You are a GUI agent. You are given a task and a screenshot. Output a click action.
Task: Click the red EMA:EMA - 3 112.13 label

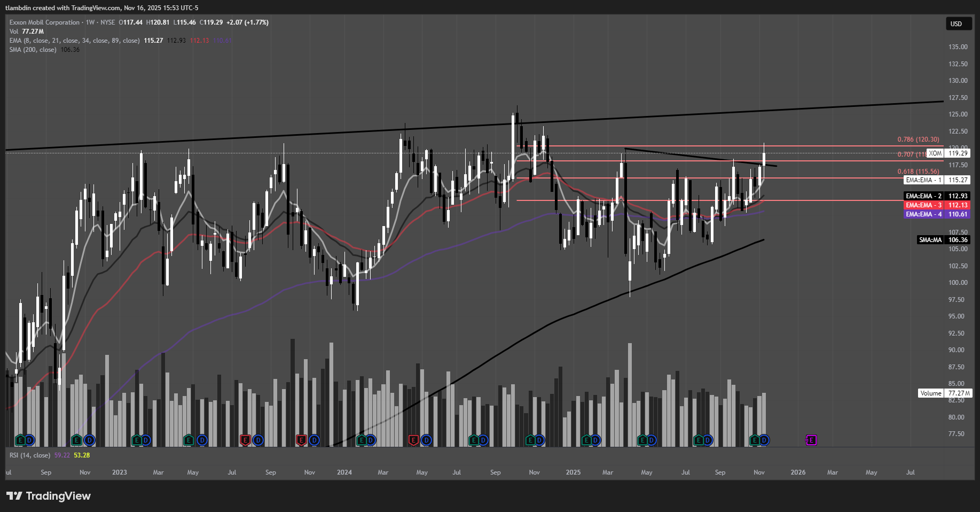pos(937,205)
